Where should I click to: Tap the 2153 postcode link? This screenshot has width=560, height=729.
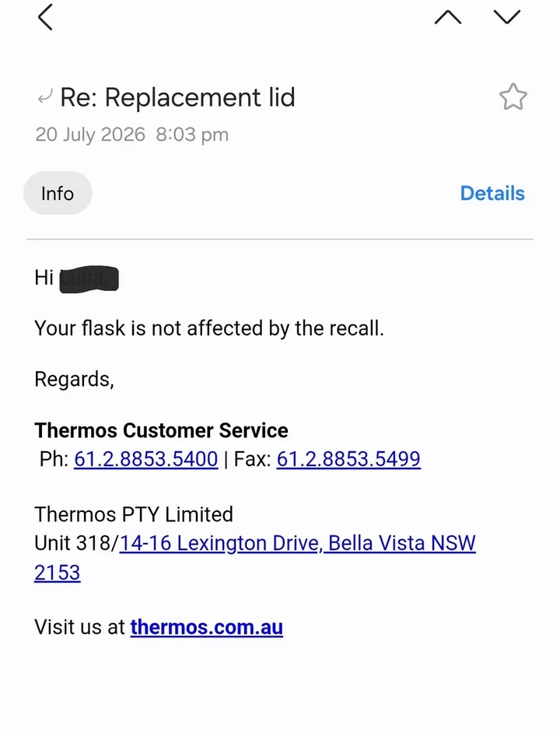coord(57,573)
